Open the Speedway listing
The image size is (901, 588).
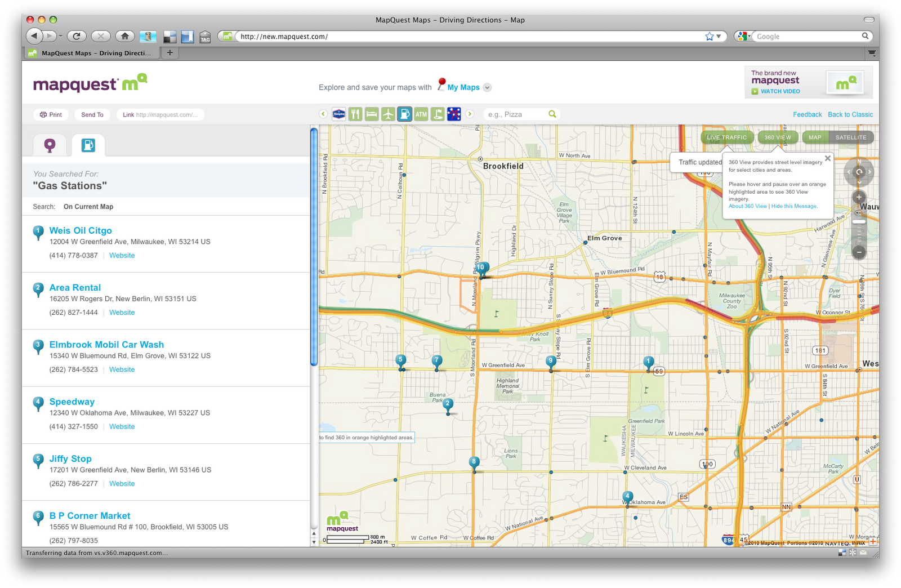72,402
